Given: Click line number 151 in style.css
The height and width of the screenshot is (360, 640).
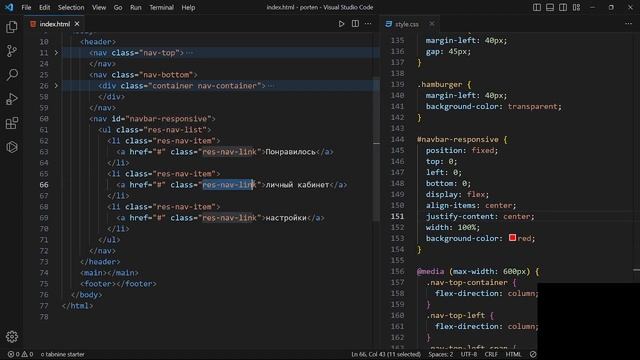Looking at the screenshot, I should (397, 216).
